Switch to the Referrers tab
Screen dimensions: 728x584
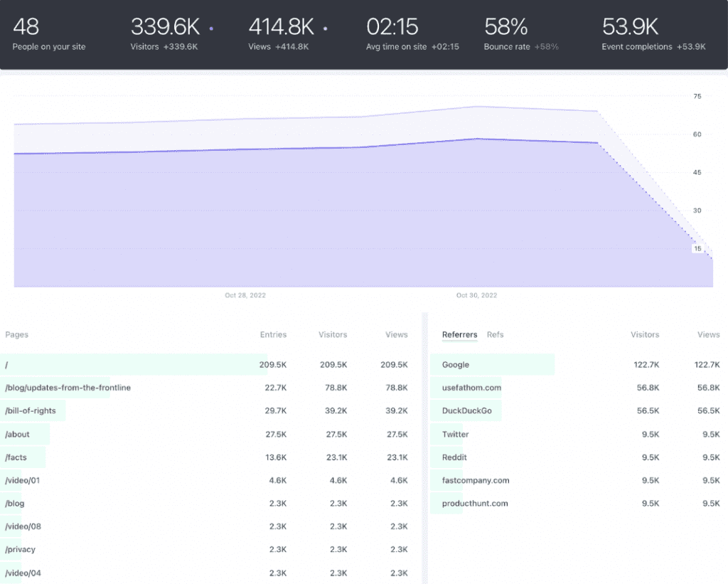pyautogui.click(x=459, y=334)
